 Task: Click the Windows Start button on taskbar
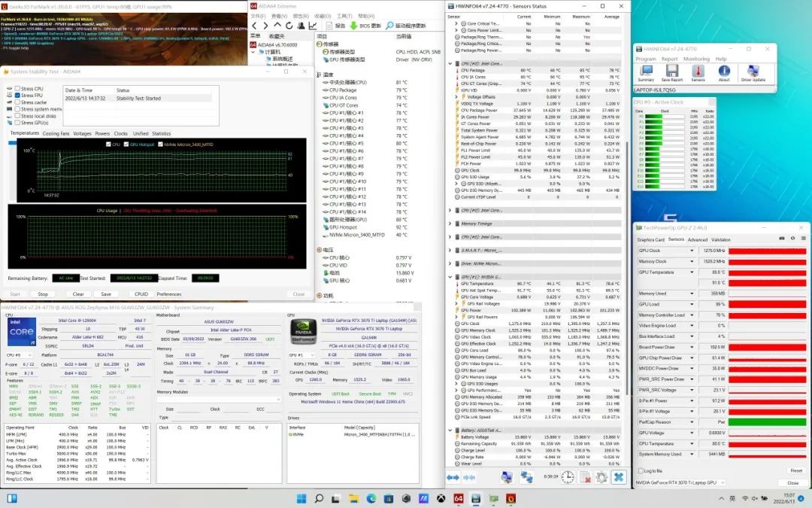303,498
